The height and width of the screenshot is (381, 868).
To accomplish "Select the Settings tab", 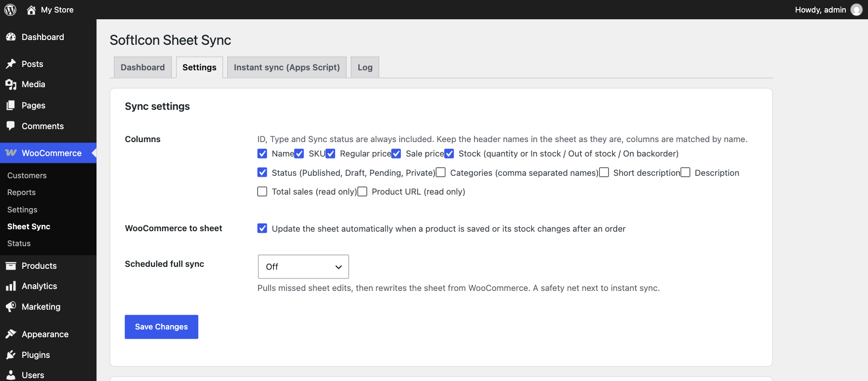I will (199, 67).
